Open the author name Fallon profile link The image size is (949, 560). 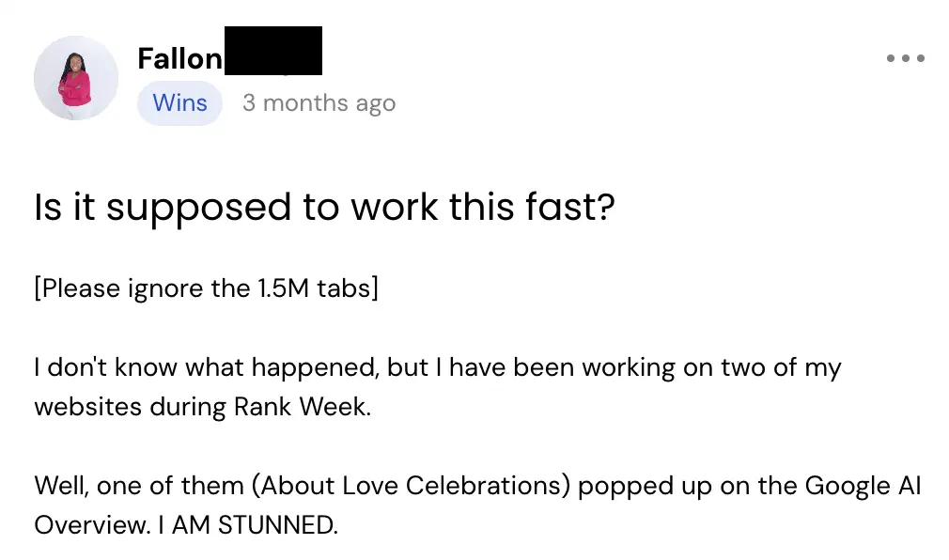point(179,58)
